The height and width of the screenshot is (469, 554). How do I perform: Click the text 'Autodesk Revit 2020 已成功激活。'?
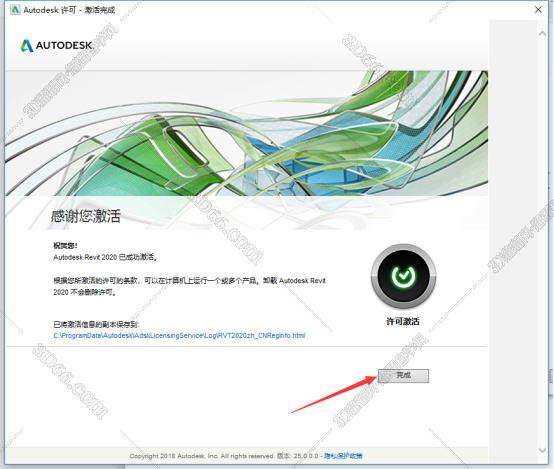click(x=105, y=257)
